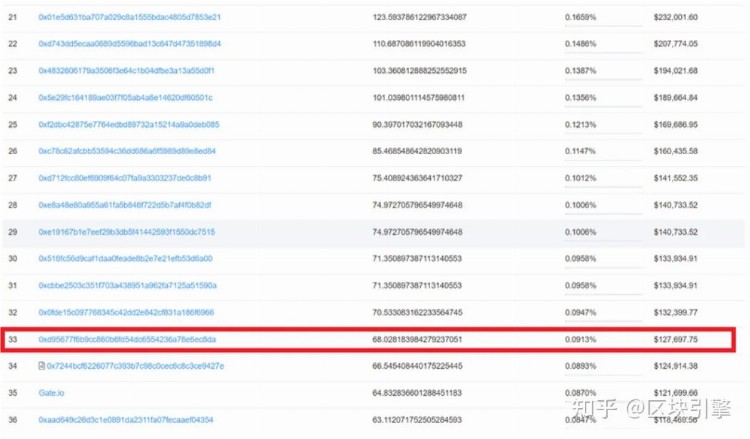Open holder address starting with 0xd743dd5e
The width and height of the screenshot is (750, 439).
pos(129,44)
